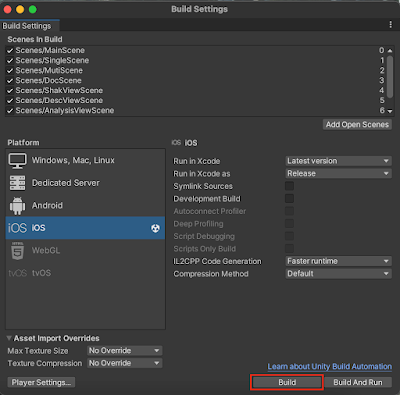Click the Max Texture Size label
The image size is (400, 395).
[38, 351]
